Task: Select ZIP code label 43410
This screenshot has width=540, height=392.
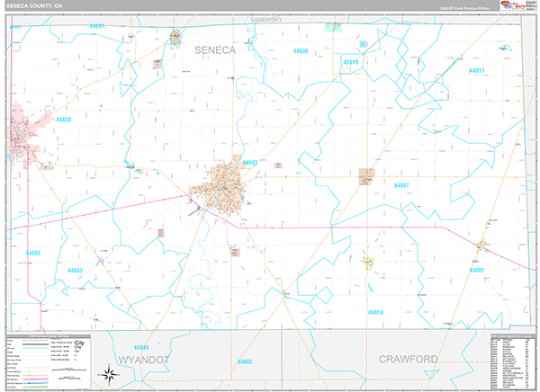Action: (351, 62)
